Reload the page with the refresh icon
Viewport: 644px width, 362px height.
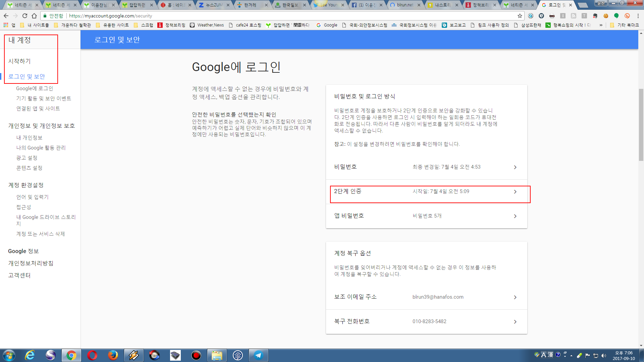[x=25, y=16]
